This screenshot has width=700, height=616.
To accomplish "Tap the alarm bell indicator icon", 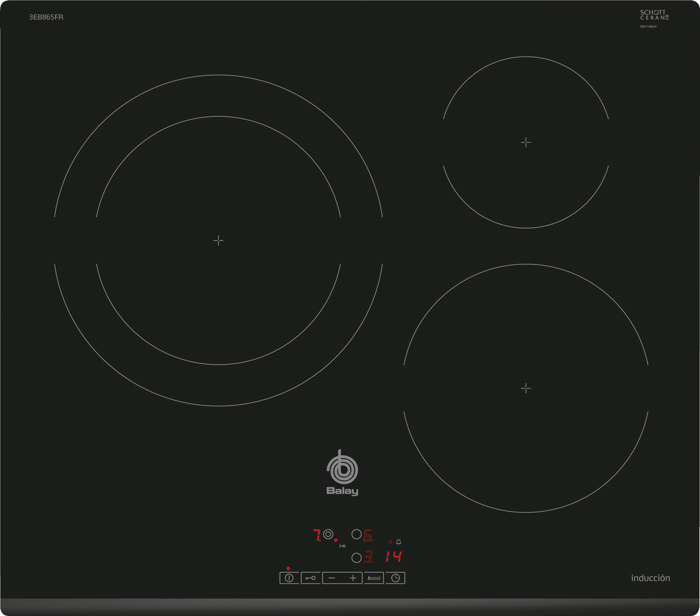I will (x=399, y=542).
